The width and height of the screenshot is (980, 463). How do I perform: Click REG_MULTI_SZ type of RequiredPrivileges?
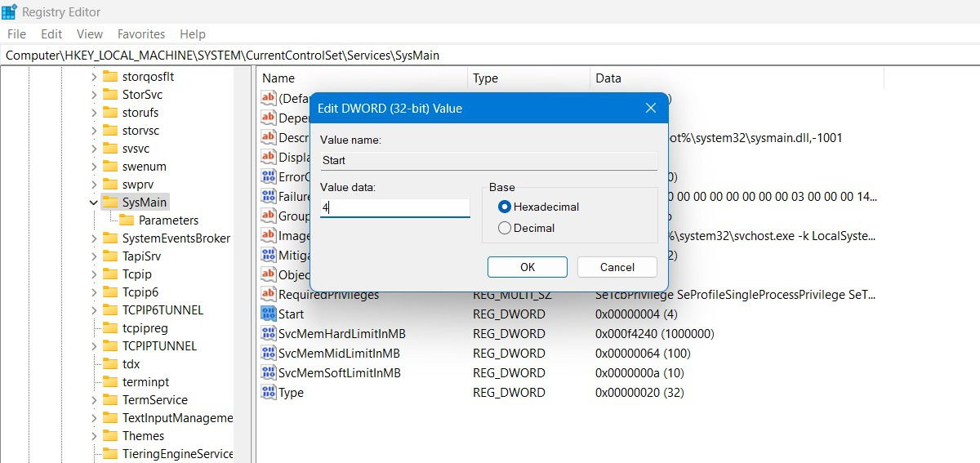(514, 294)
